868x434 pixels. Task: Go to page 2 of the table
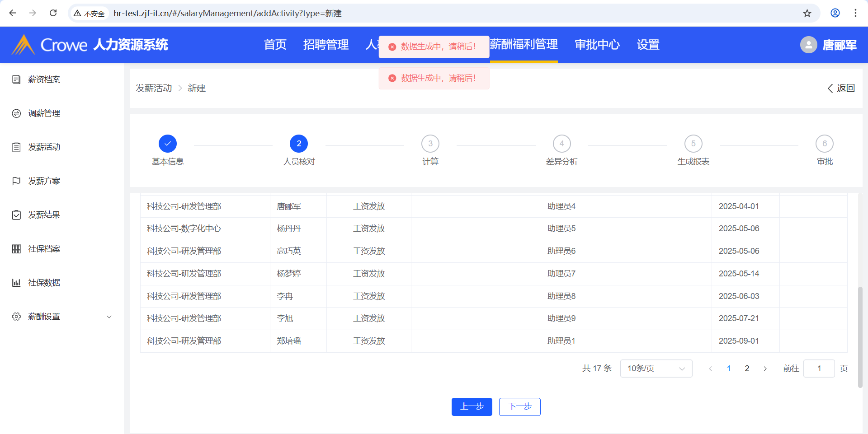[747, 369]
